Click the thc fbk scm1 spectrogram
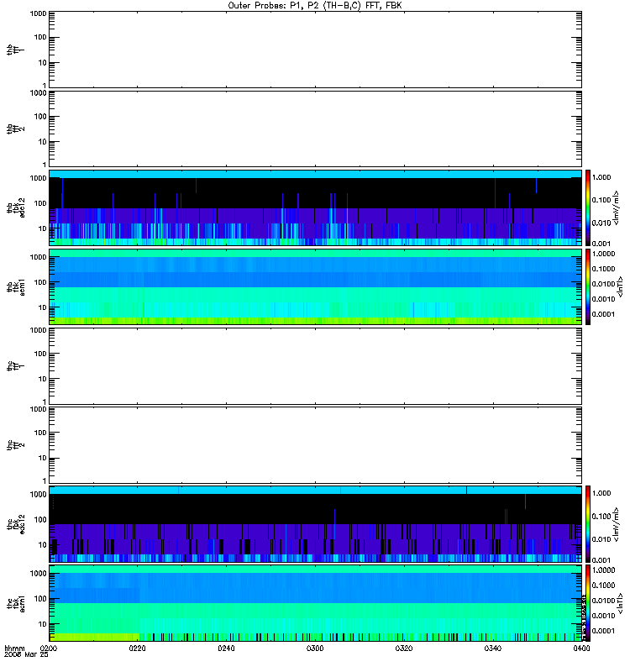 (x=316, y=603)
